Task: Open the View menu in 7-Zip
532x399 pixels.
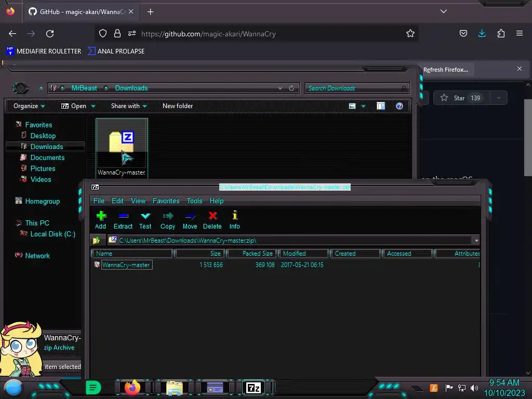Action: (138, 201)
